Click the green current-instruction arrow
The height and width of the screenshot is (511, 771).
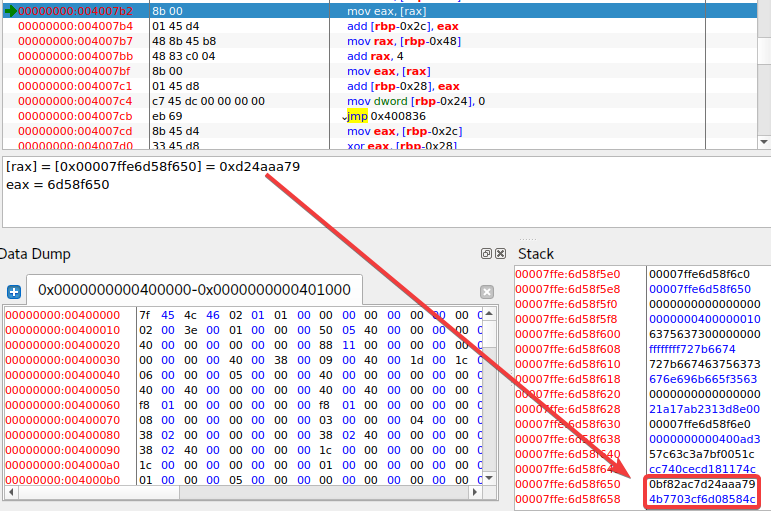pos(9,10)
